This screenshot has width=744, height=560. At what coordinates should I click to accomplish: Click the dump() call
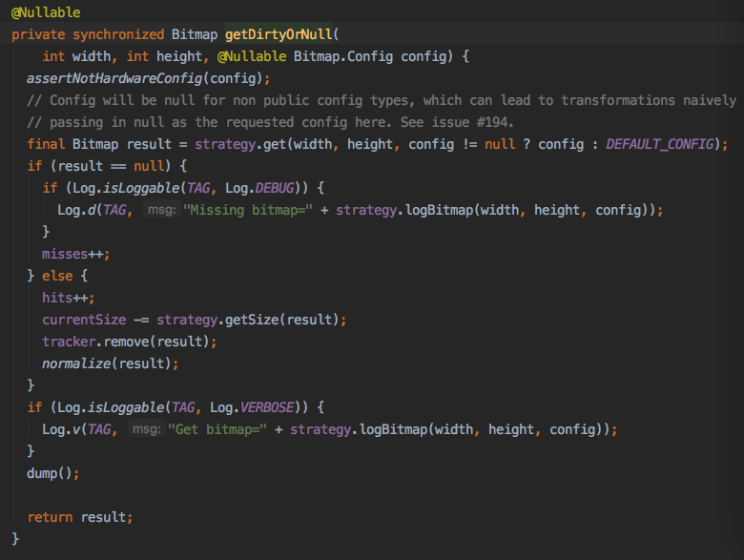pos(53,473)
